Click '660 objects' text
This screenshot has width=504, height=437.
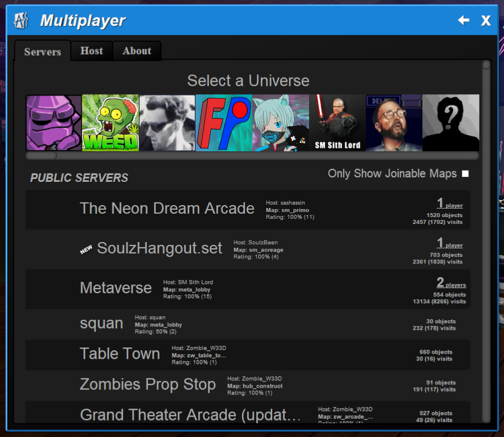(436, 352)
